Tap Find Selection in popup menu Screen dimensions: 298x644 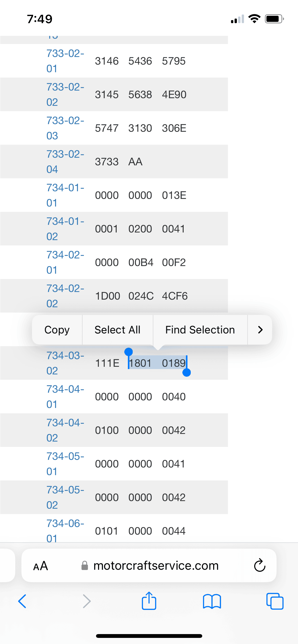pos(200,330)
